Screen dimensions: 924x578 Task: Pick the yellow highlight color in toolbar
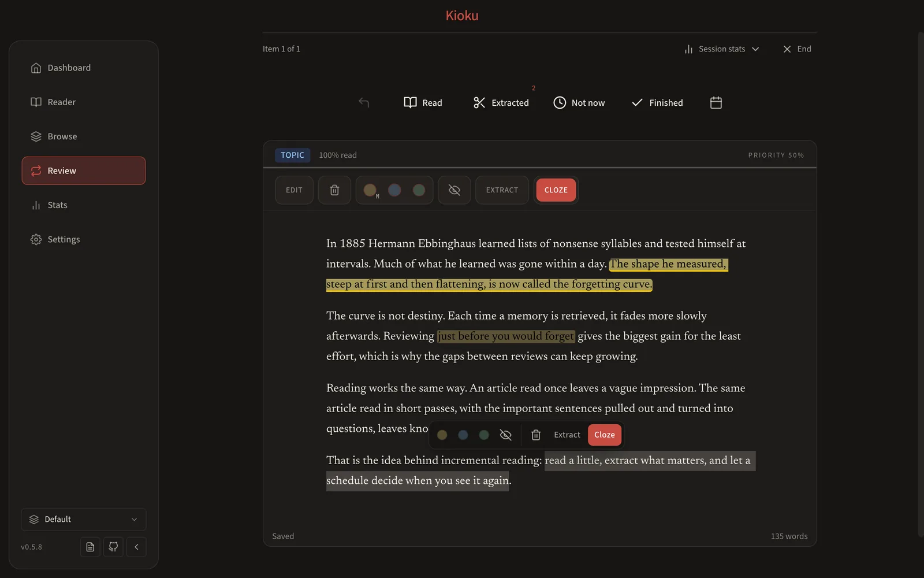pos(370,190)
